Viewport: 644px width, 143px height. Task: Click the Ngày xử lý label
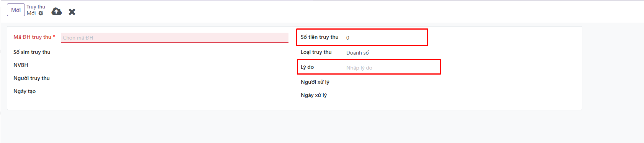click(x=314, y=95)
